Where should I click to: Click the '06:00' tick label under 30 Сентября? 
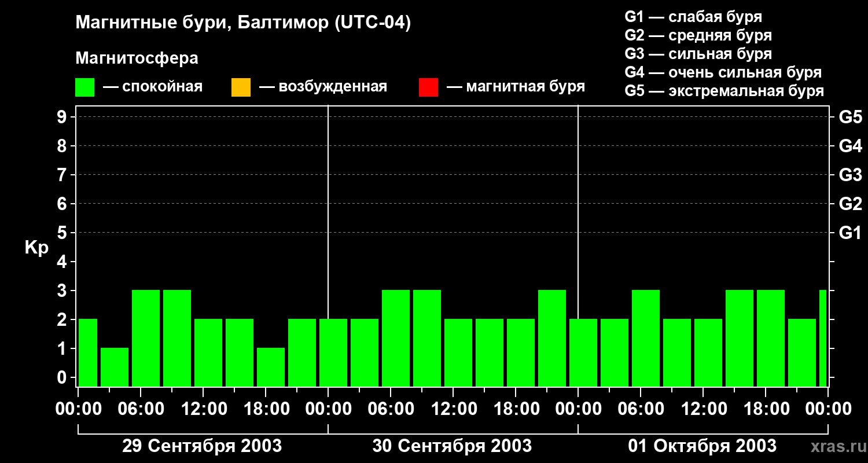391,409
